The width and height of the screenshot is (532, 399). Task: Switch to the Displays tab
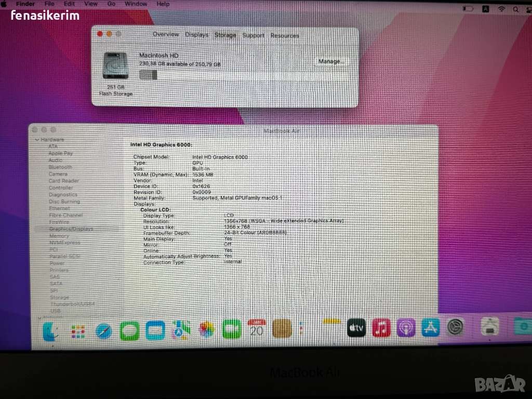coord(196,35)
